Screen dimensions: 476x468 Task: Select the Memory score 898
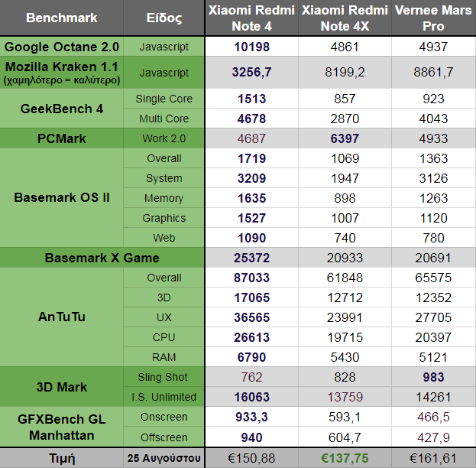(345, 198)
